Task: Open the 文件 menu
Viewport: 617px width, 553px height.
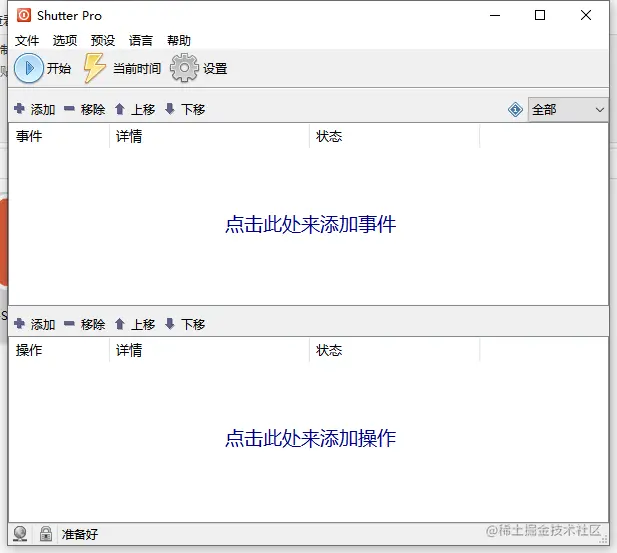Action: [27, 40]
